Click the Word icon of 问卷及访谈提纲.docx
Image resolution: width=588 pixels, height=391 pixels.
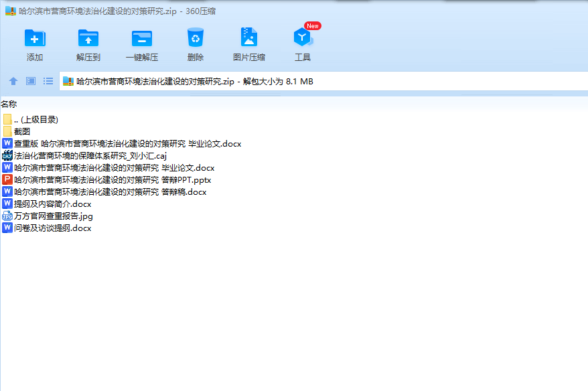pos(7,228)
